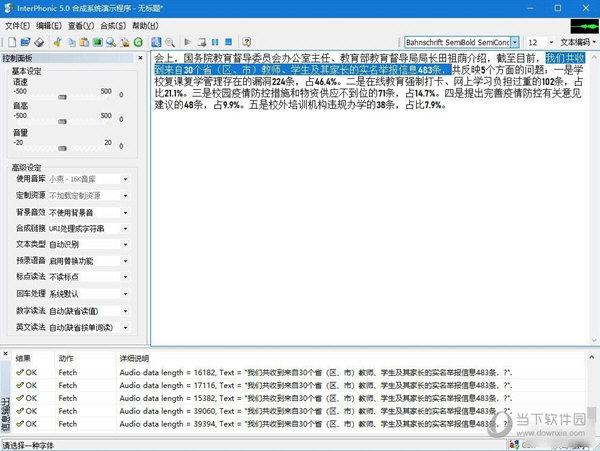The image size is (600, 451).
Task: Click the highlighted text in the editor
Action: [302, 70]
